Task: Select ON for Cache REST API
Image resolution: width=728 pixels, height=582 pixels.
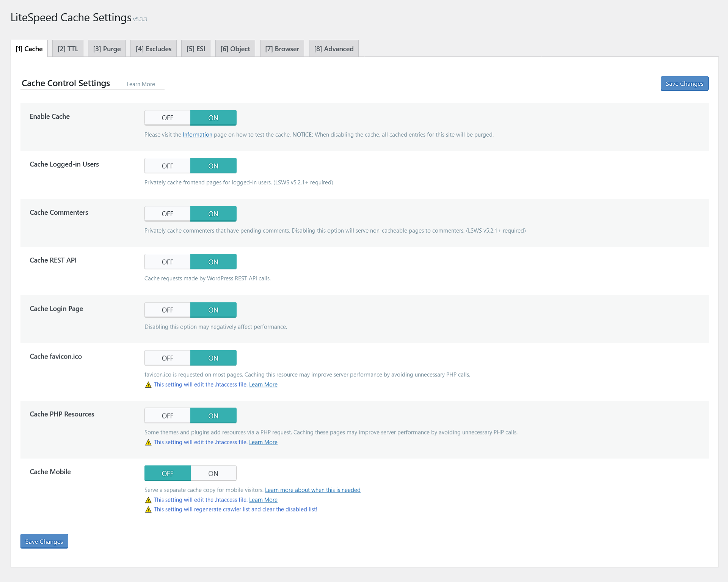Action: [213, 262]
